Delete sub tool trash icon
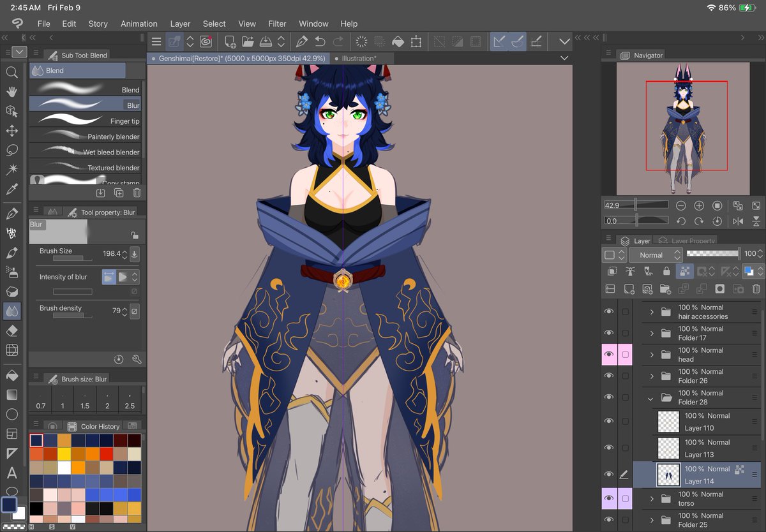Viewport: 766px width, 532px height. pyautogui.click(x=137, y=193)
